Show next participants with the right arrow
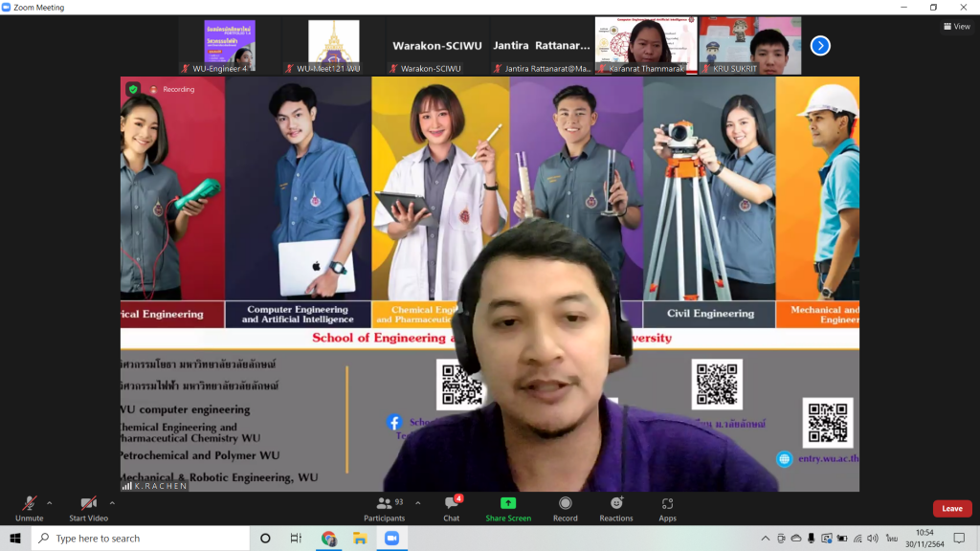The width and height of the screenshot is (980, 551). tap(820, 45)
